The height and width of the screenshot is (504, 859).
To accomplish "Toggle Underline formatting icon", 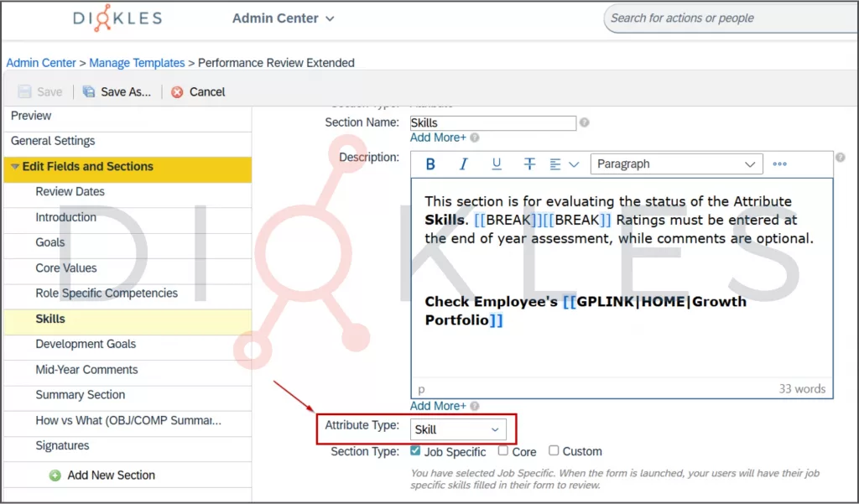I will tap(497, 164).
